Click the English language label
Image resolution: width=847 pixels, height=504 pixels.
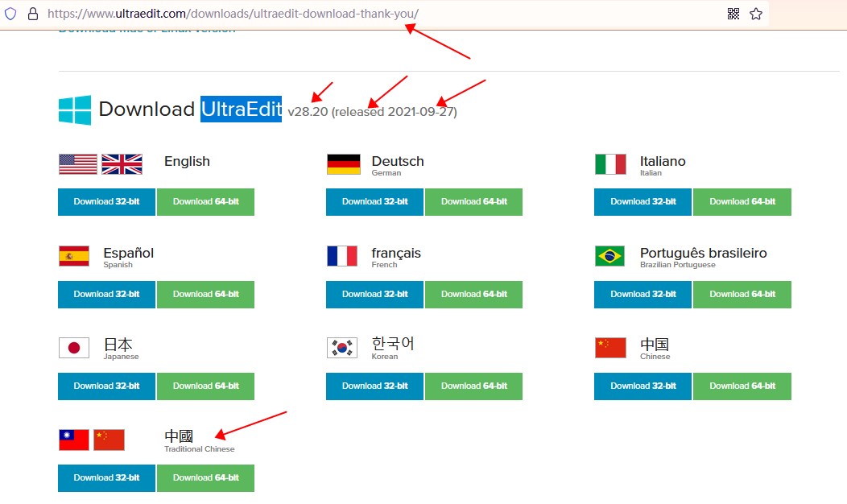(x=187, y=162)
